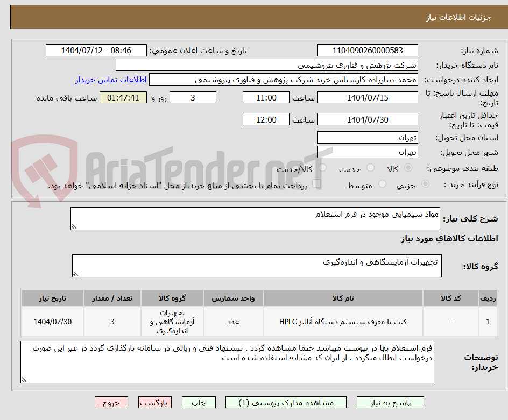Select جزیی as نوع فرآیند خرید
Image resolution: width=508 pixels, height=420 pixels.
coord(425,184)
